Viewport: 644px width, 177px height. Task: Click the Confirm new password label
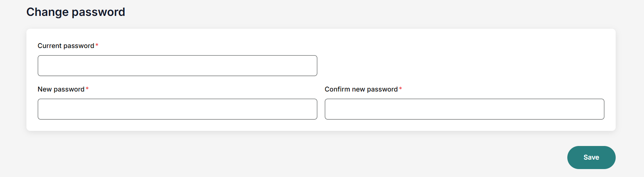(361, 89)
